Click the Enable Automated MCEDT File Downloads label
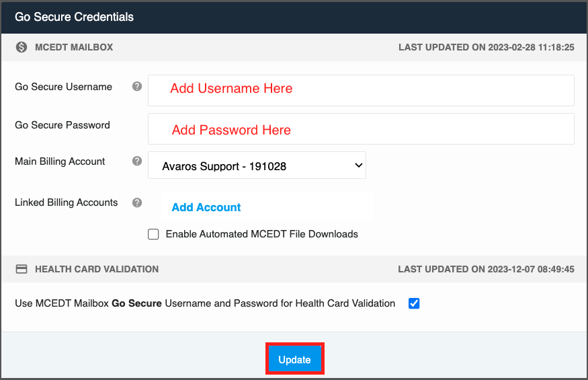This screenshot has width=588, height=380. (262, 234)
